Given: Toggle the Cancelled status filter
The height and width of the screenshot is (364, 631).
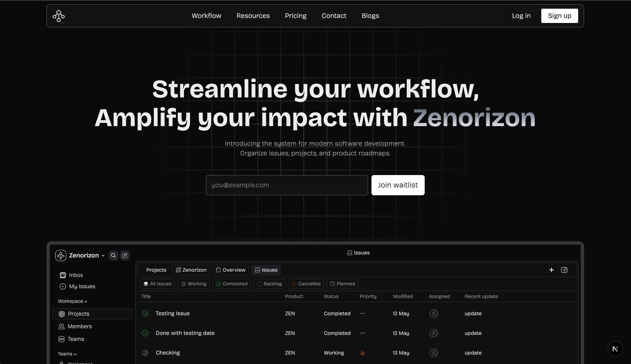Looking at the screenshot, I should pyautogui.click(x=306, y=283).
